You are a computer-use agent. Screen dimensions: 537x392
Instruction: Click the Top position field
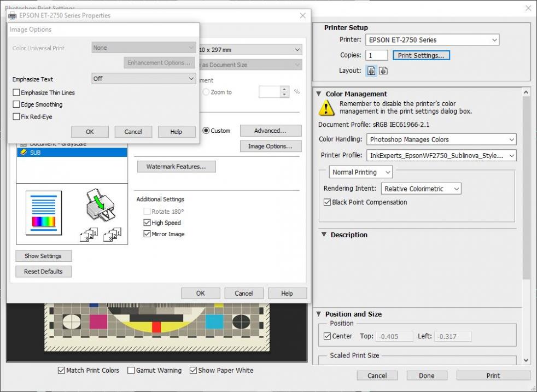[x=394, y=336]
